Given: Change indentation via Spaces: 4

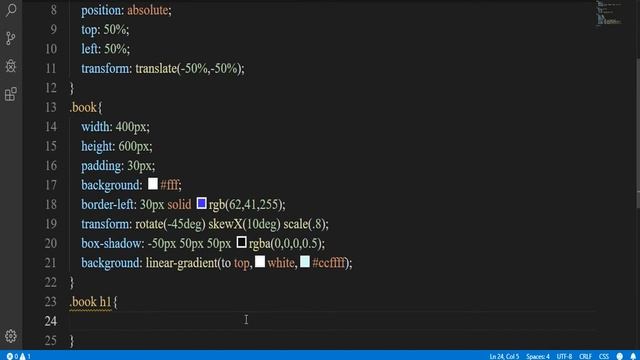Looking at the screenshot, I should [x=538, y=356].
